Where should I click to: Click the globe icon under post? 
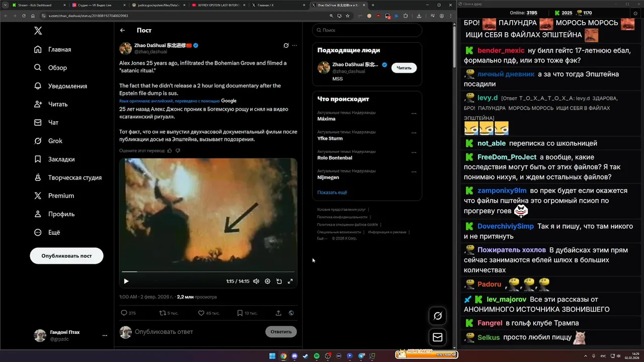(291, 313)
